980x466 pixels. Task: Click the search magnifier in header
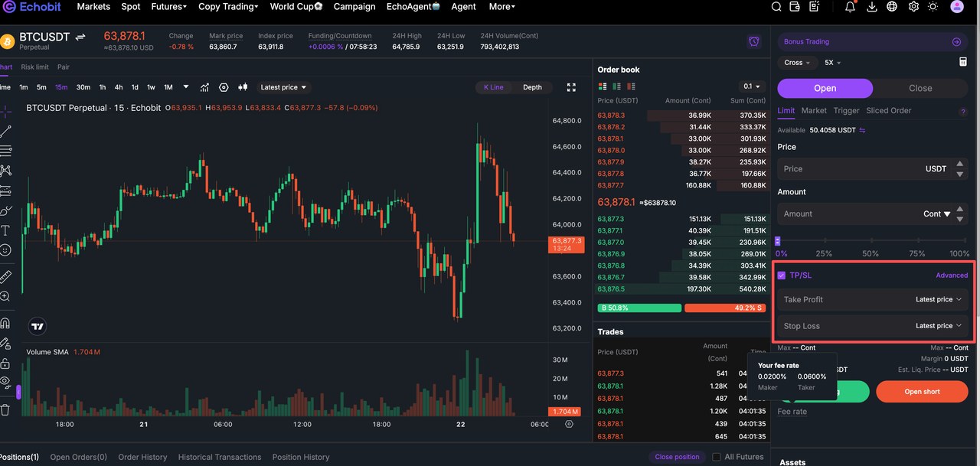click(x=776, y=7)
